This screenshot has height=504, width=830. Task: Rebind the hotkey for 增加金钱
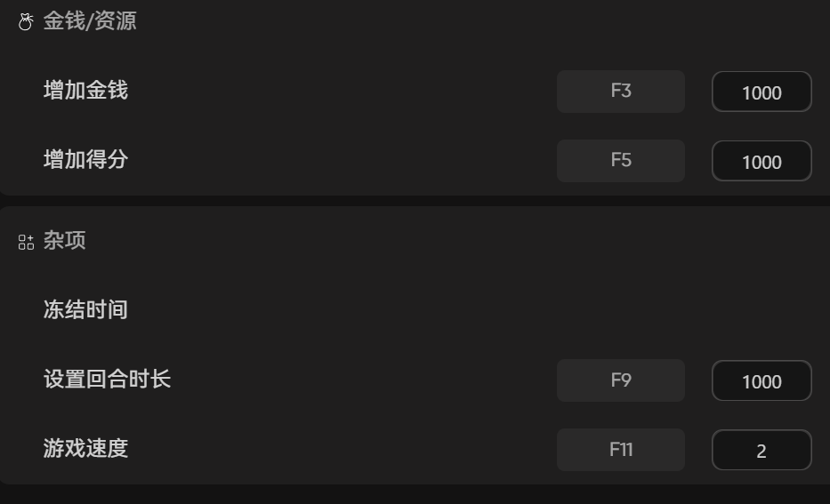[620, 92]
